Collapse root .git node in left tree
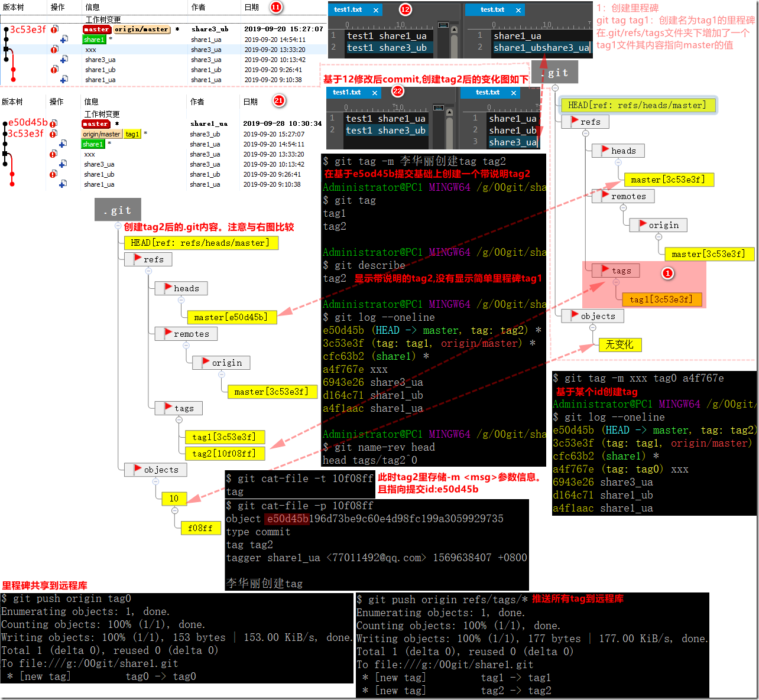Image resolution: width=759 pixels, height=700 pixels. pos(118,226)
